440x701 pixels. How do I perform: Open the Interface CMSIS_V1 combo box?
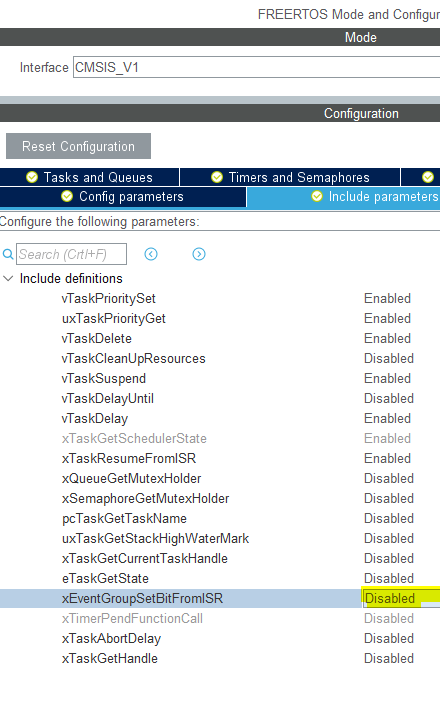coord(256,67)
